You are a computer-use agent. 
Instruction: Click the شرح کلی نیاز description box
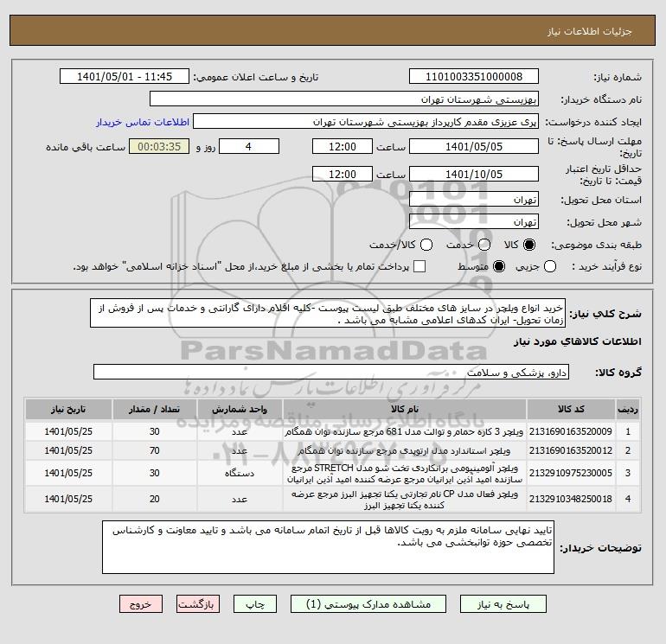[x=328, y=313]
